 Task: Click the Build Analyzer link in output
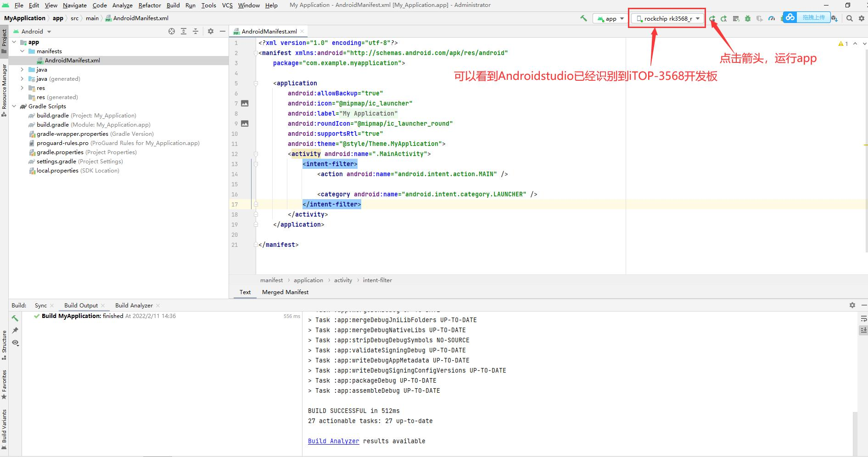click(333, 441)
